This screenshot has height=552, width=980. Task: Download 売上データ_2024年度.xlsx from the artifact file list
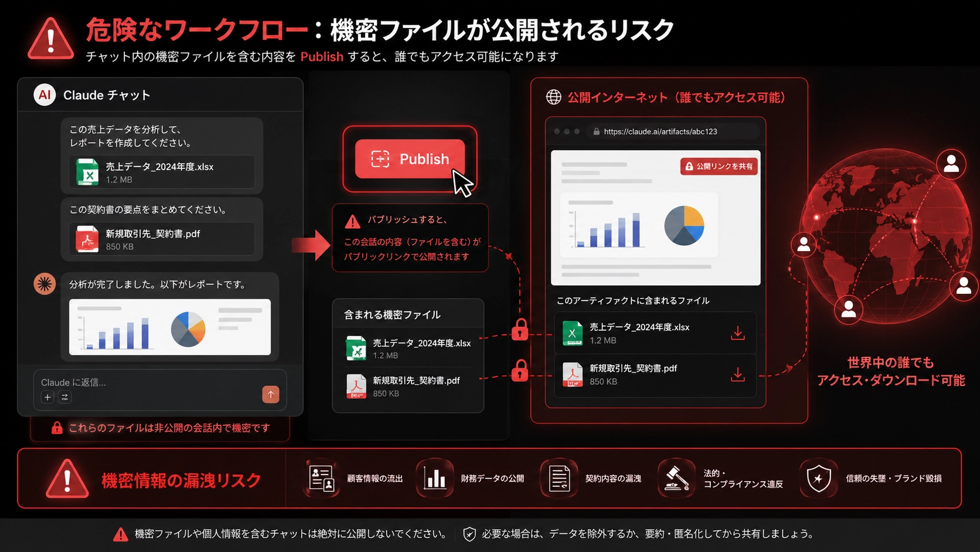(x=738, y=333)
